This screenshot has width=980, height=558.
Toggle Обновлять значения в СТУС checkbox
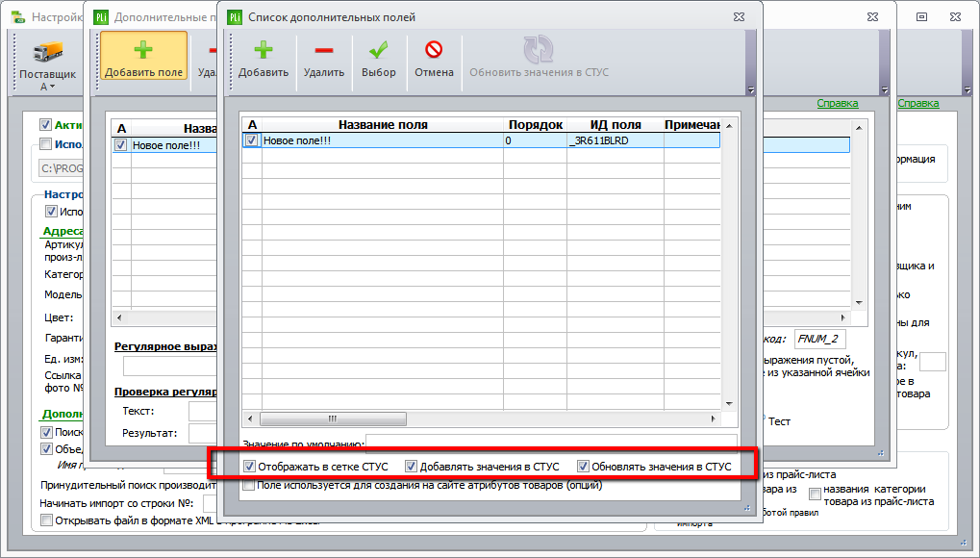[583, 466]
